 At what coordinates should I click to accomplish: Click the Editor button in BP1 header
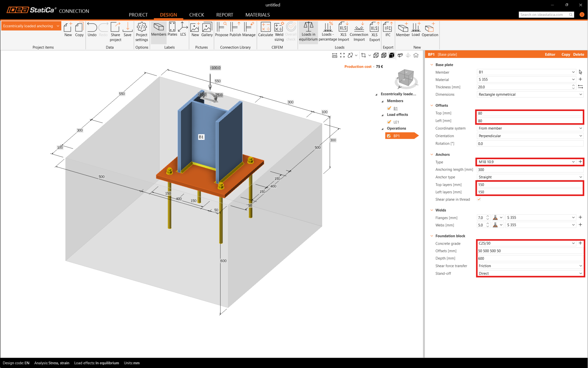click(x=550, y=54)
